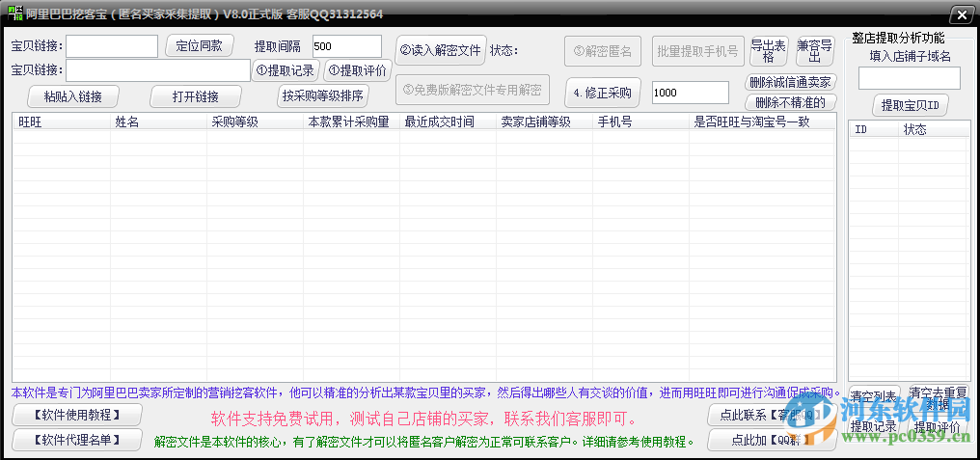Image resolution: width=980 pixels, height=460 pixels.
Task: Click the ①提取评价 button
Action: tap(358, 70)
